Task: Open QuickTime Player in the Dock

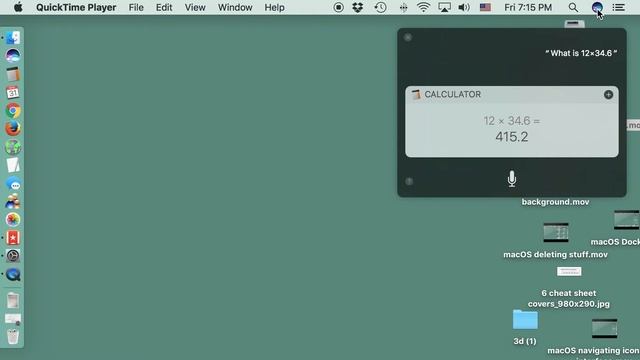Action: tap(13, 274)
